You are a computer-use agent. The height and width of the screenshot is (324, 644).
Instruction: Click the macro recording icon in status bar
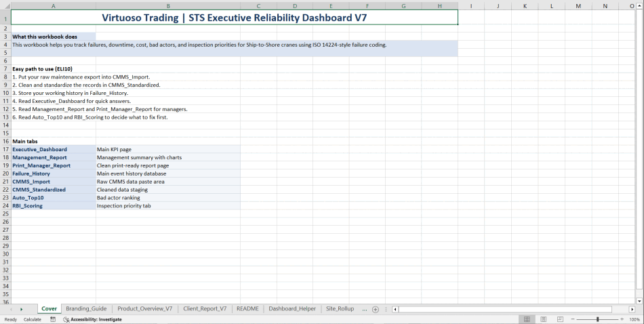pos(53,319)
